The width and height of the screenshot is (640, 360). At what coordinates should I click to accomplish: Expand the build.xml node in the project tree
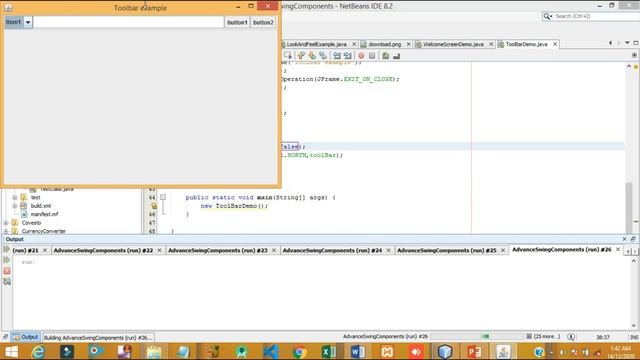coord(15,206)
